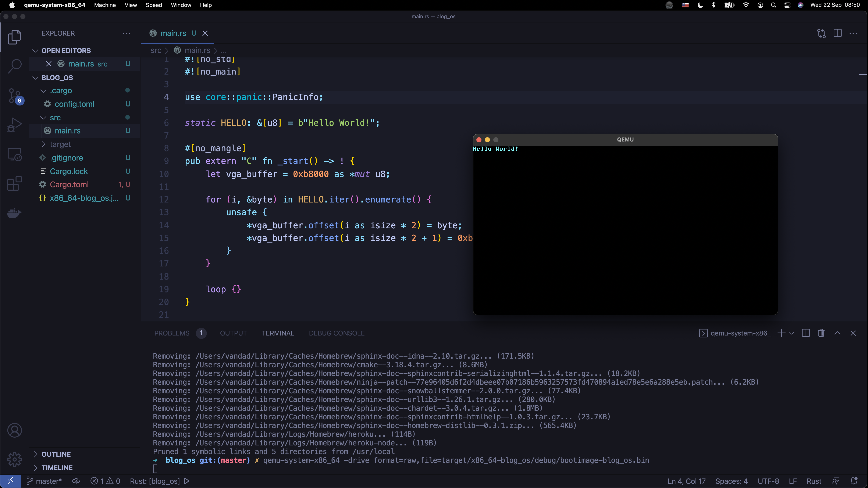Maximize the panel size with caret
The image size is (868, 488).
point(837,333)
